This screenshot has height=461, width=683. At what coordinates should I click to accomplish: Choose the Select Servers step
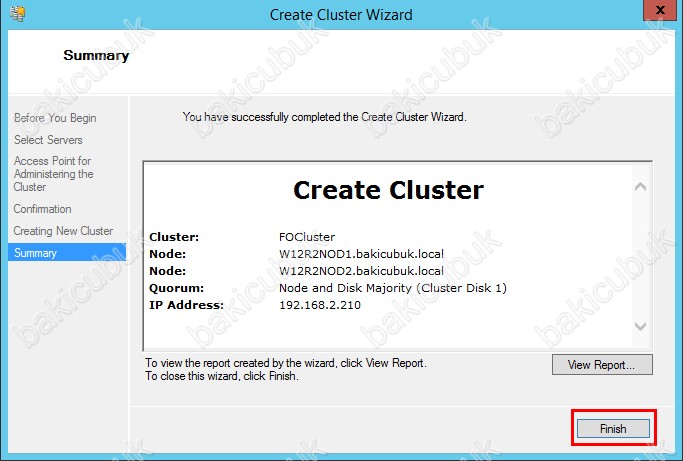tap(48, 140)
